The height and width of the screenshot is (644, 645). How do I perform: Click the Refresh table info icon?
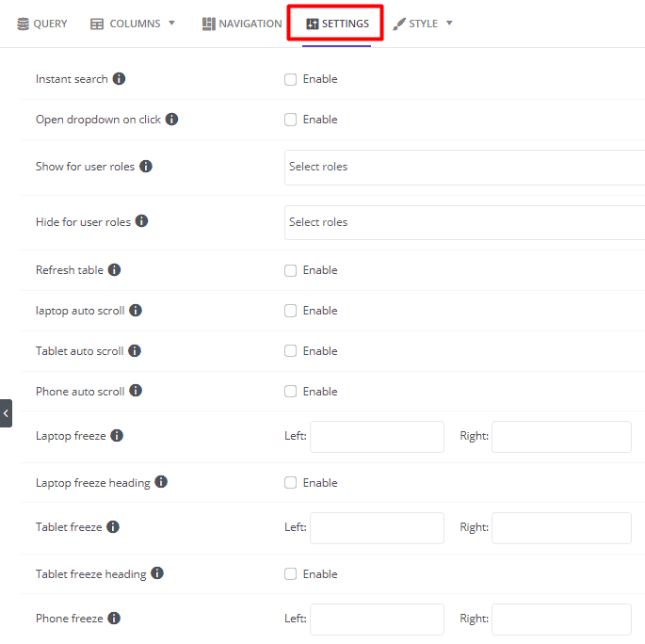114,270
